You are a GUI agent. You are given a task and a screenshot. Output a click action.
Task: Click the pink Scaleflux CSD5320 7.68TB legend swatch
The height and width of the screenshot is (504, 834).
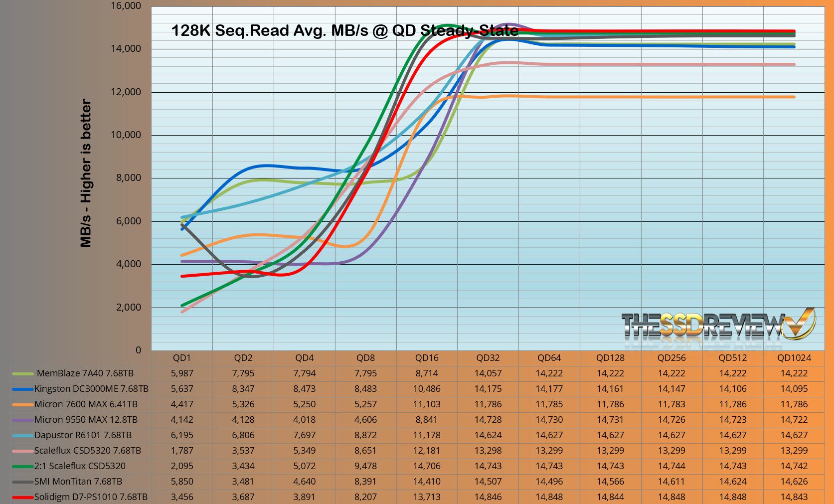22,451
